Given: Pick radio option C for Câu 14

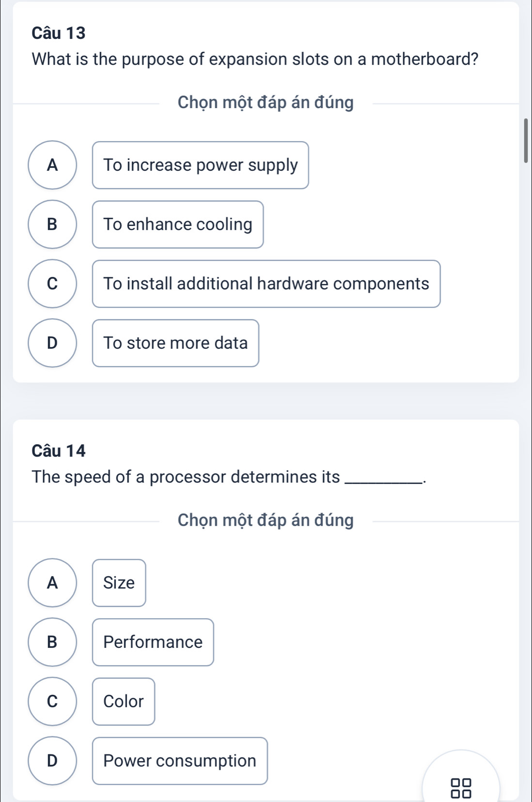Looking at the screenshot, I should (x=52, y=701).
